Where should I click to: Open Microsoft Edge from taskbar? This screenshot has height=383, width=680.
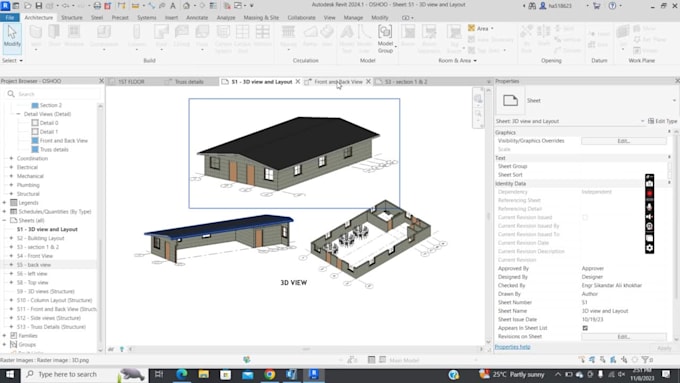(181, 374)
